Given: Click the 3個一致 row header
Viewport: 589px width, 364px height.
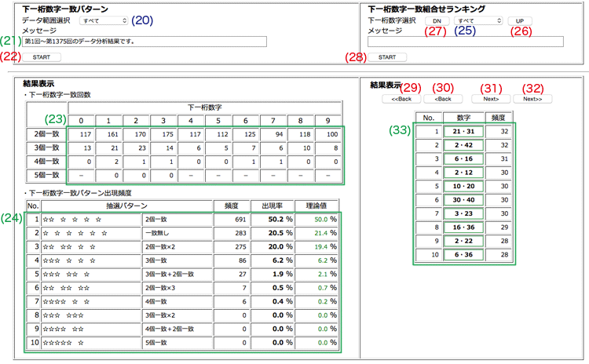Looking at the screenshot, I should coord(46,147).
